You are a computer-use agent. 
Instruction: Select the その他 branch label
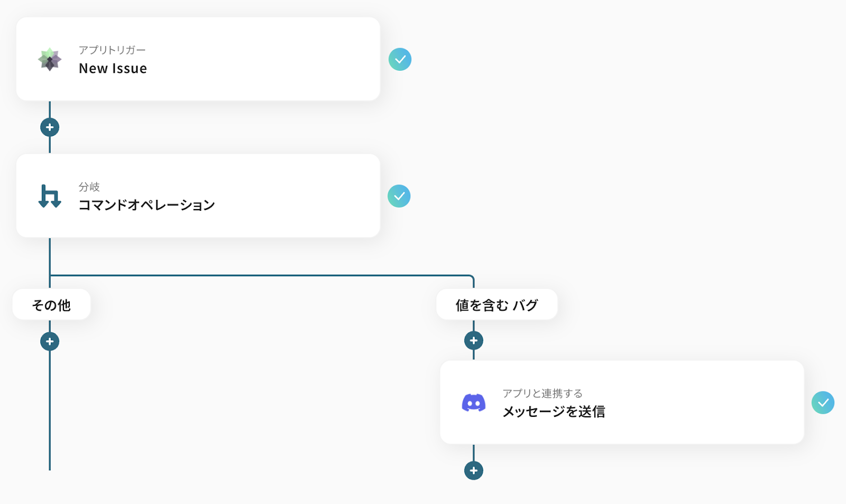click(51, 305)
